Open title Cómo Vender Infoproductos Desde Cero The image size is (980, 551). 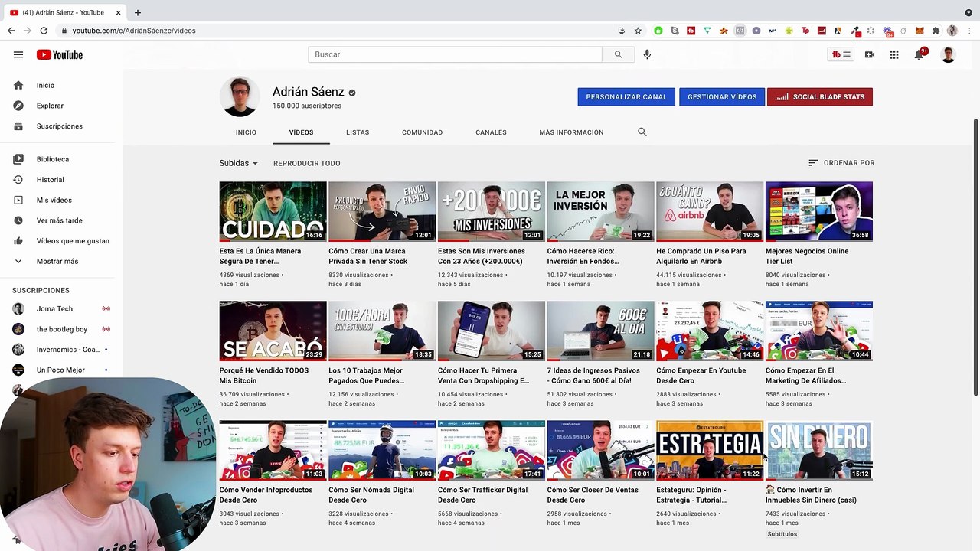[x=266, y=495]
